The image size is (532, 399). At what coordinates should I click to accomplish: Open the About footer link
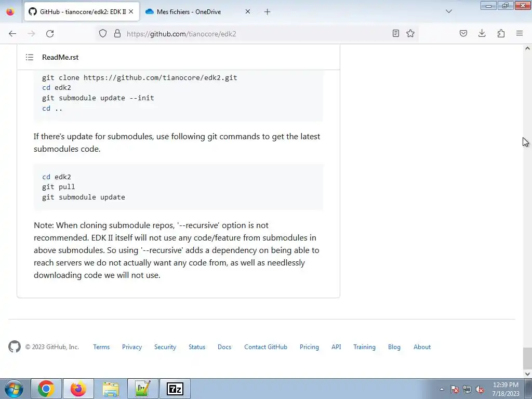[x=422, y=347]
